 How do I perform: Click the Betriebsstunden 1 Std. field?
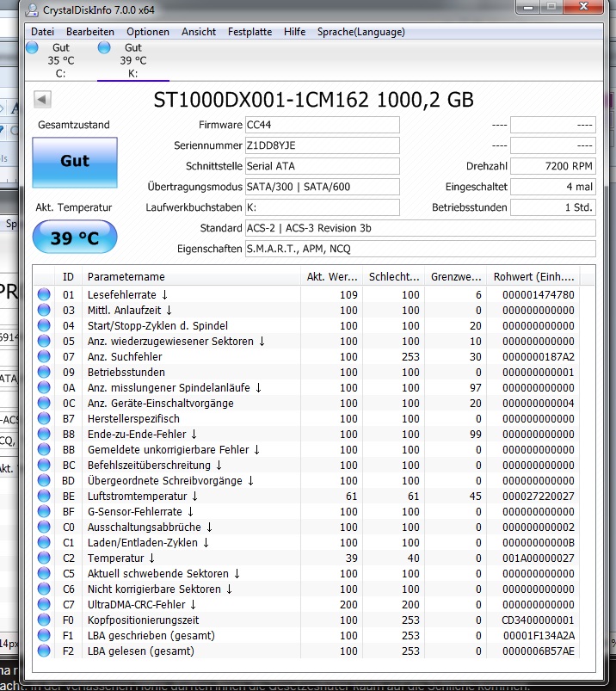[x=553, y=207]
